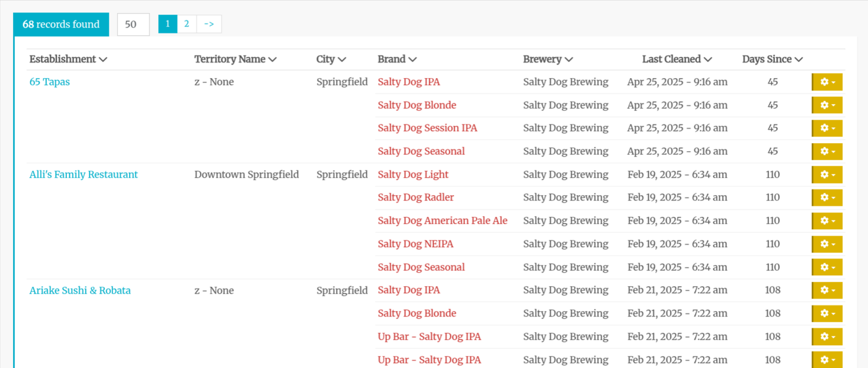Open Alli's Family Restaurant link
The width and height of the screenshot is (868, 368).
84,175
